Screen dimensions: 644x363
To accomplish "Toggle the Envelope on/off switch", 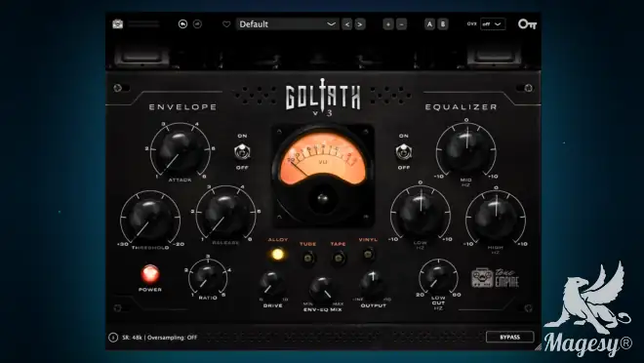I will click(x=242, y=151).
